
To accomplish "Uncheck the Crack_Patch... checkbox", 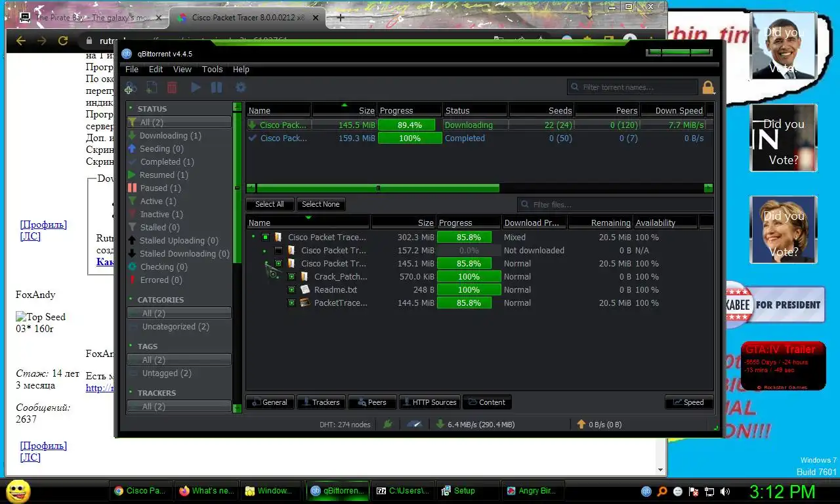I will pyautogui.click(x=291, y=276).
